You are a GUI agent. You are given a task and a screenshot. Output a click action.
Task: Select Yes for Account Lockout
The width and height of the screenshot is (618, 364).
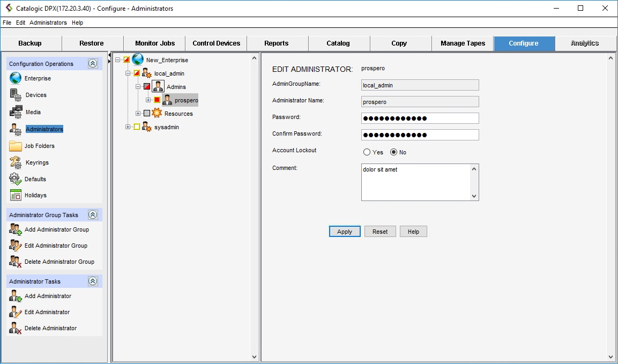click(367, 152)
